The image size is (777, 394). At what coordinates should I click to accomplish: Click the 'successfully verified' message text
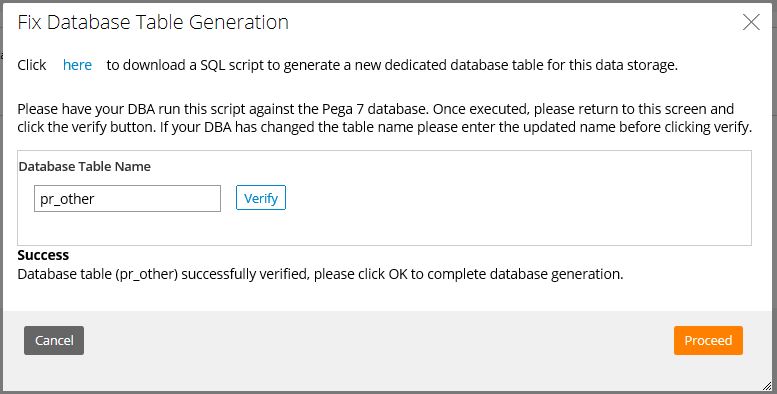[320, 274]
